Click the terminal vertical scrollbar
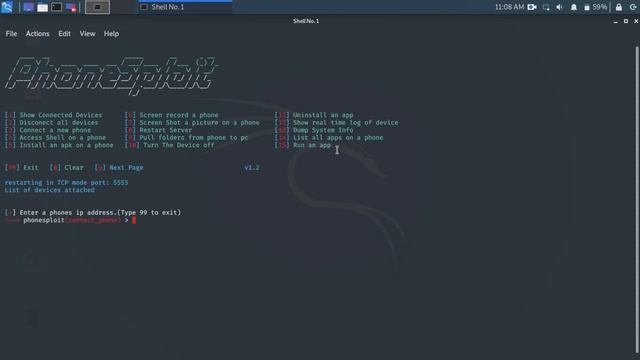This screenshot has width=640, height=360. pyautogui.click(x=636, y=200)
